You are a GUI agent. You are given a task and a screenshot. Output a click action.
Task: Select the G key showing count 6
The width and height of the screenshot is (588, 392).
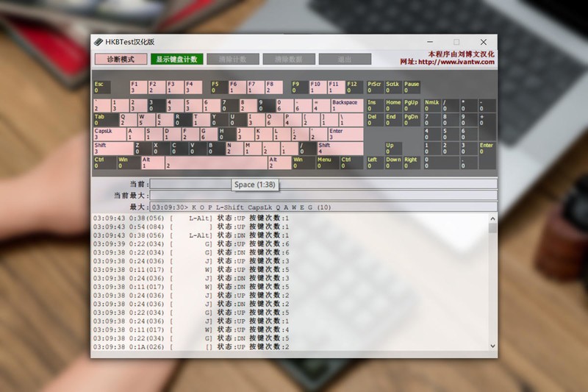tap(209, 134)
